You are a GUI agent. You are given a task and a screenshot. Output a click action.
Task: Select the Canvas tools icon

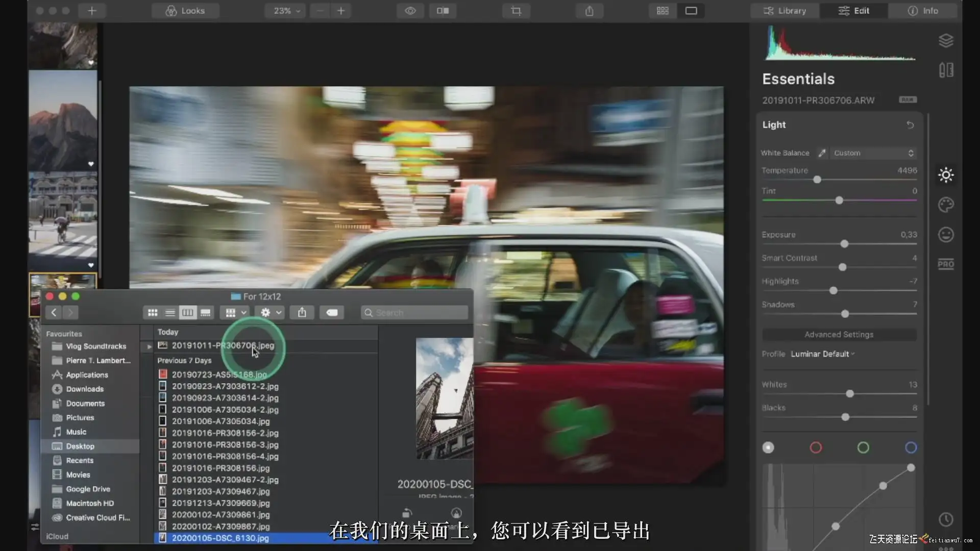point(946,70)
